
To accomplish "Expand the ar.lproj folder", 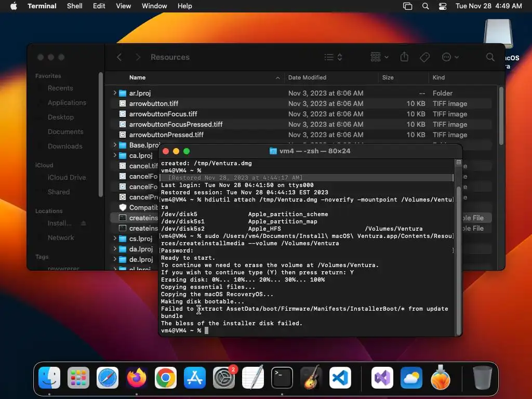I will (x=115, y=93).
